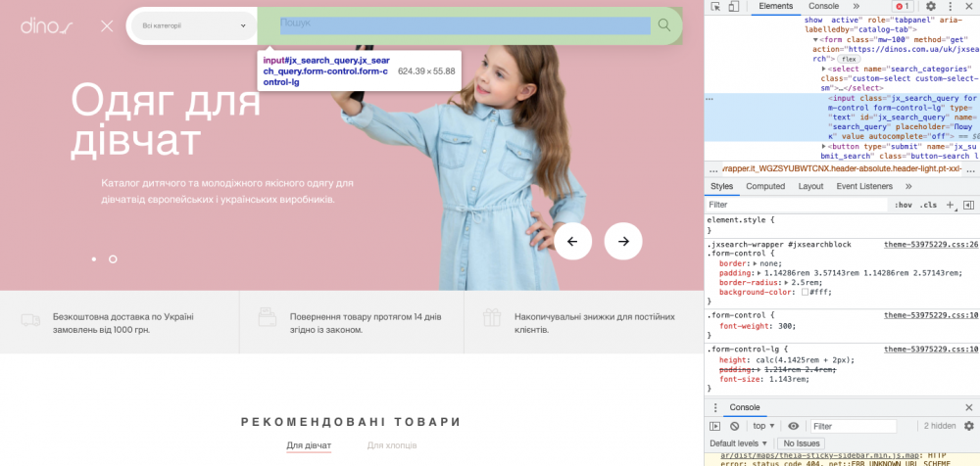Click the 2 hidden messages label
The width and height of the screenshot is (980, 466).
pos(940,426)
